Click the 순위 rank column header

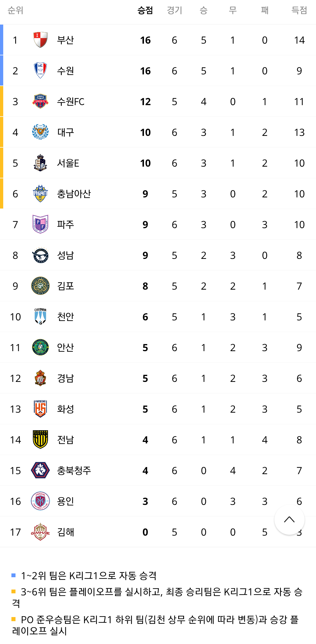tap(15, 11)
